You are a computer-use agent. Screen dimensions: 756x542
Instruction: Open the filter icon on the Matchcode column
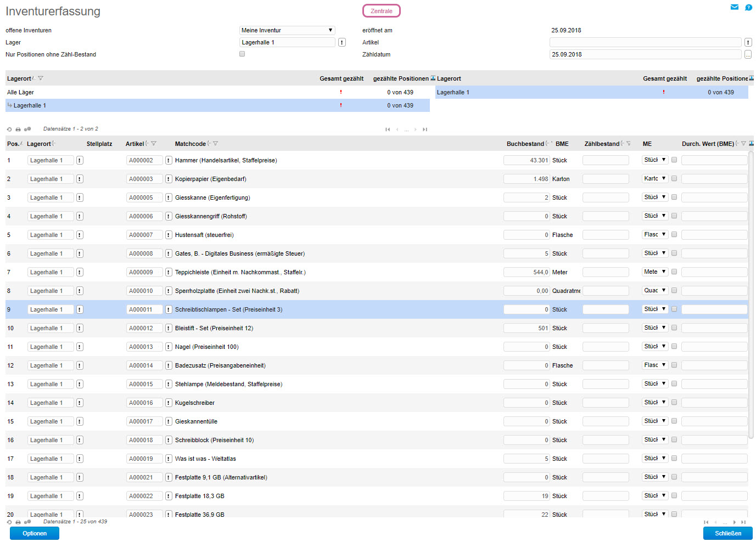pos(215,144)
